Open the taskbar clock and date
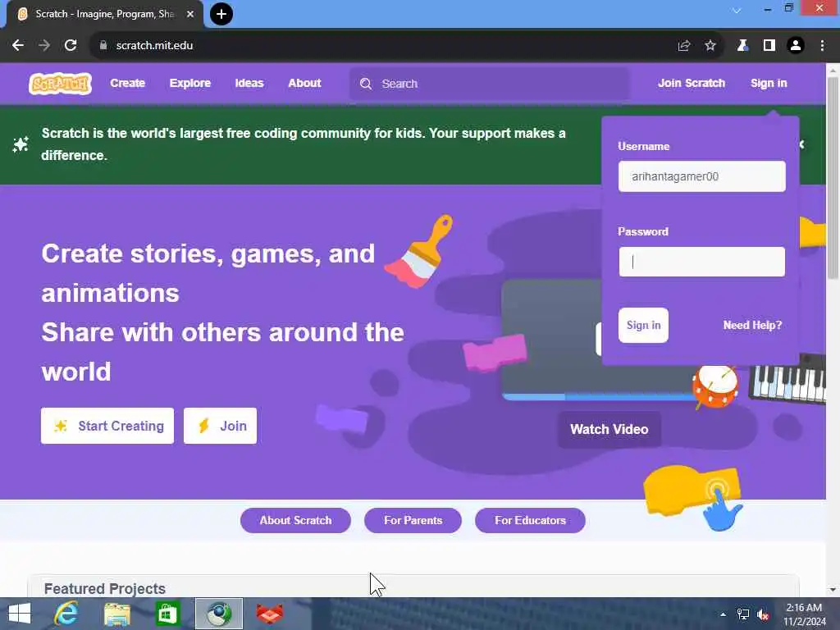The width and height of the screenshot is (840, 630). [804, 614]
